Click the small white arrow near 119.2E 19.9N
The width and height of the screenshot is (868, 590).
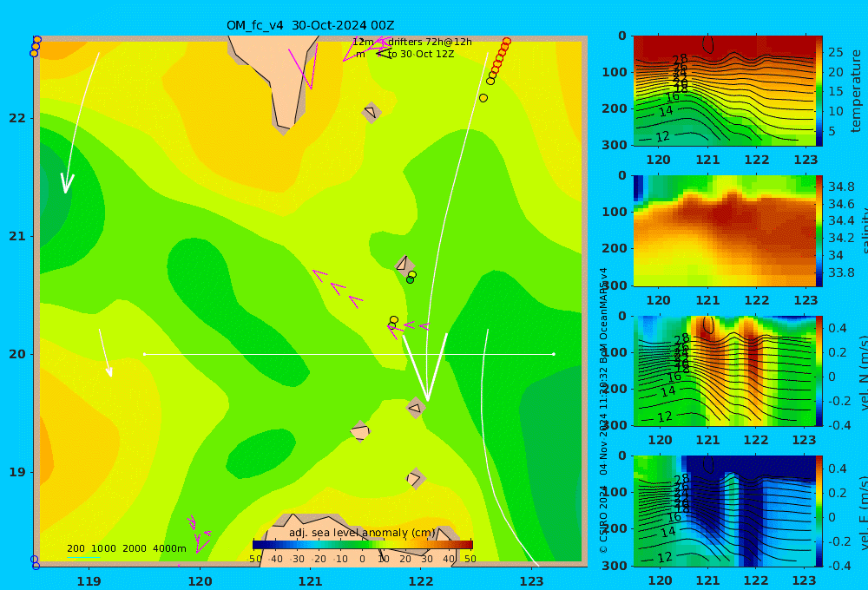106,353
